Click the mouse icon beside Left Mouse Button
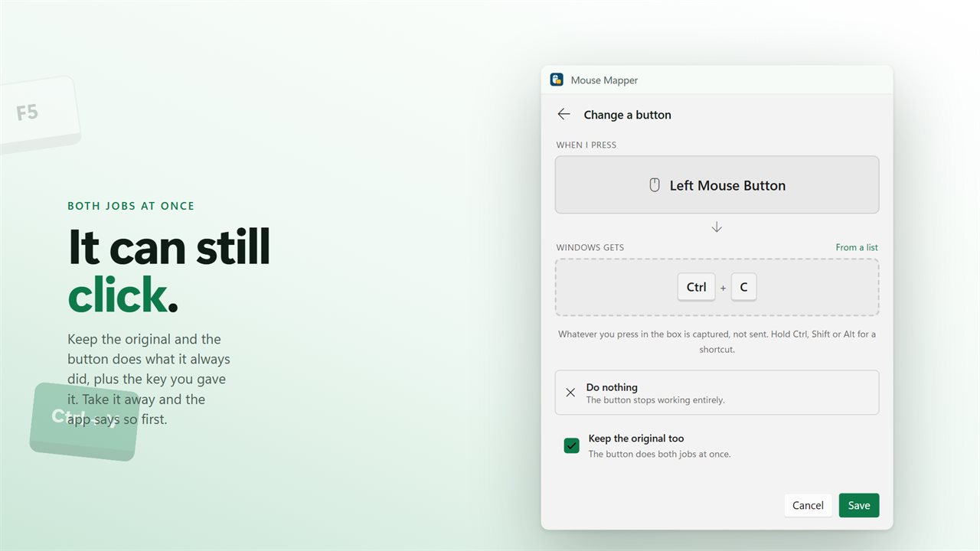 point(655,185)
